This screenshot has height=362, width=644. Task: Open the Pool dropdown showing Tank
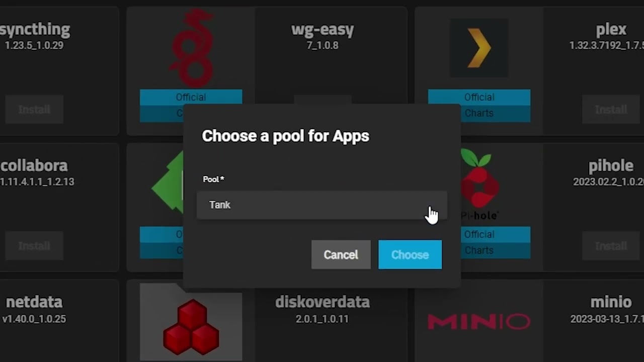click(x=321, y=205)
